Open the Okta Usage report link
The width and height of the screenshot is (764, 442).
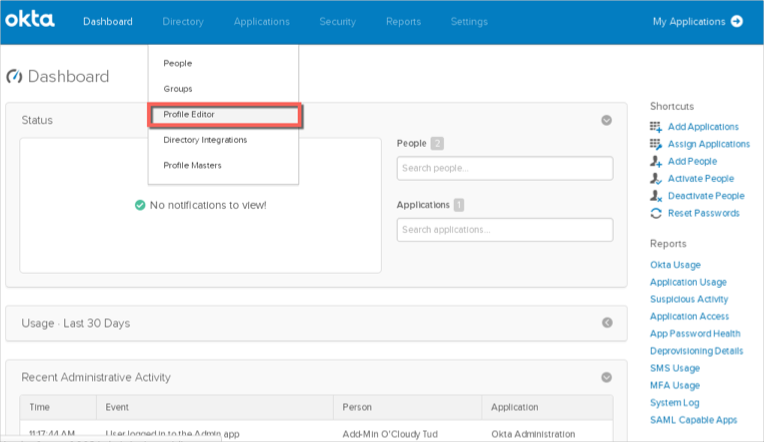(x=675, y=265)
